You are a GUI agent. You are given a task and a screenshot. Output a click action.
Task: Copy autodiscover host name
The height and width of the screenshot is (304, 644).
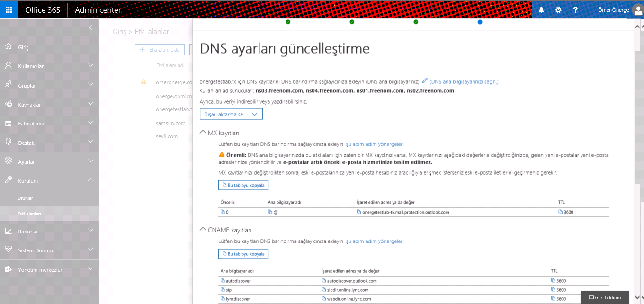(223, 280)
